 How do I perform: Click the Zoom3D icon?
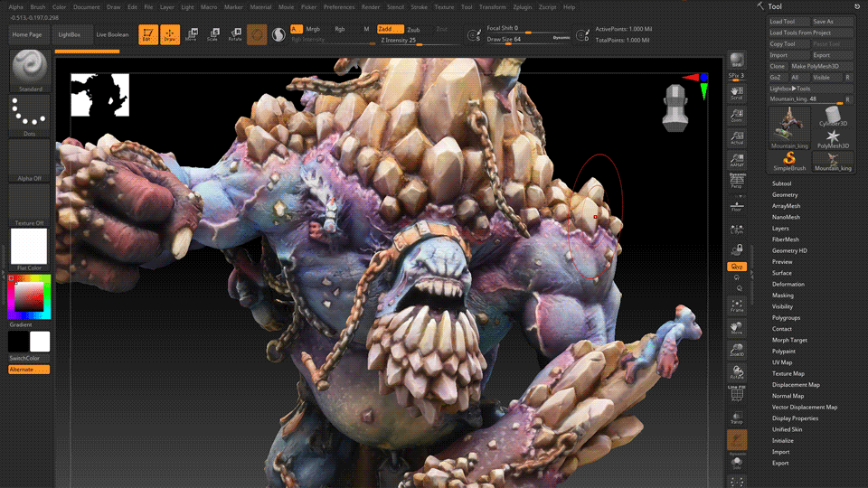[736, 350]
